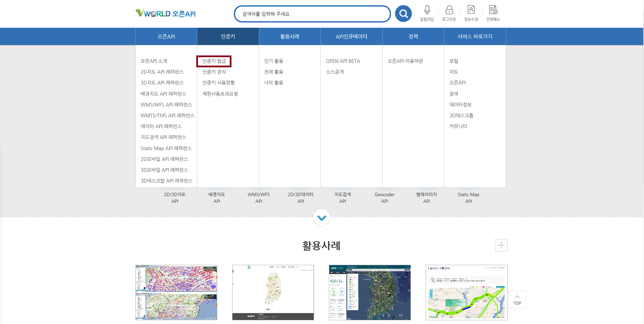Open the API인큐베이터 main menu tab
Screen dimensions: 644x324
(x=352, y=37)
